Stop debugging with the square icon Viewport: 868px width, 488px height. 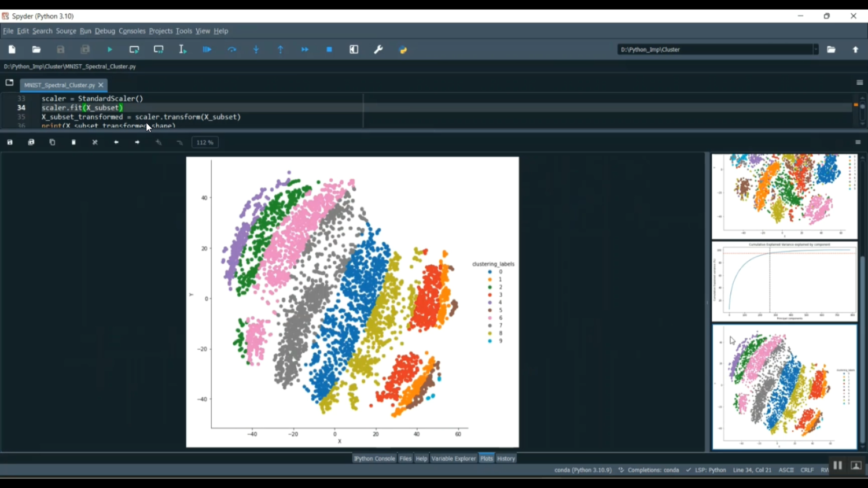(x=329, y=50)
